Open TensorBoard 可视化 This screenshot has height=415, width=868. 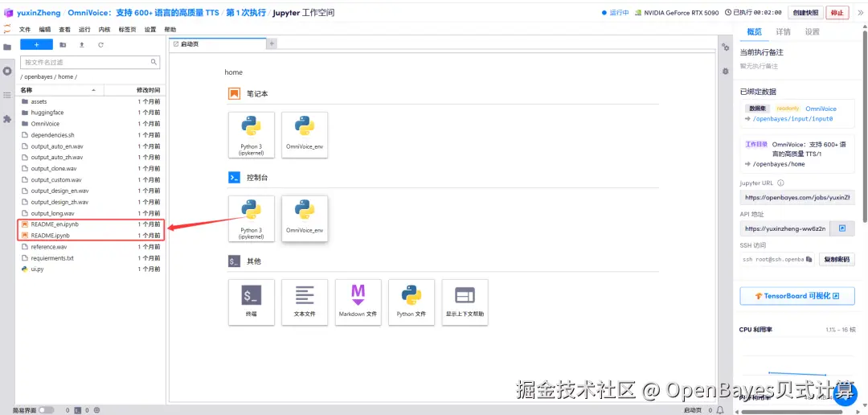797,296
